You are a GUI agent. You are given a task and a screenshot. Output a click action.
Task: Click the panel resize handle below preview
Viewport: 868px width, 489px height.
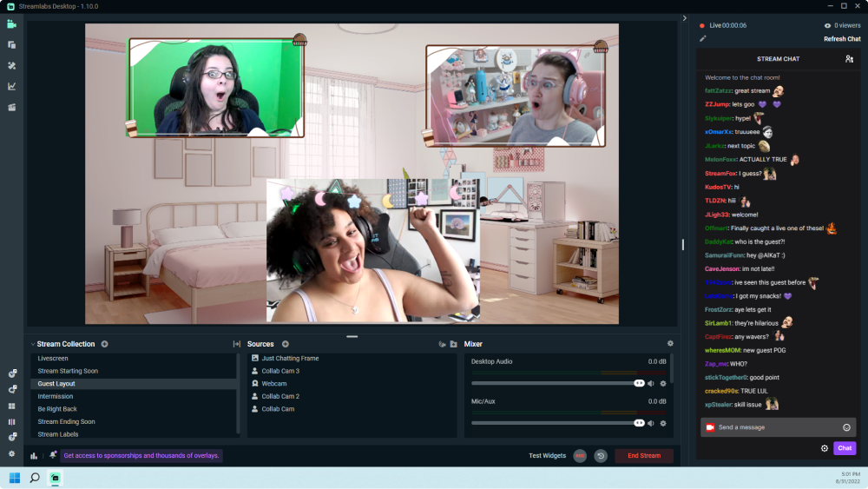click(x=352, y=337)
